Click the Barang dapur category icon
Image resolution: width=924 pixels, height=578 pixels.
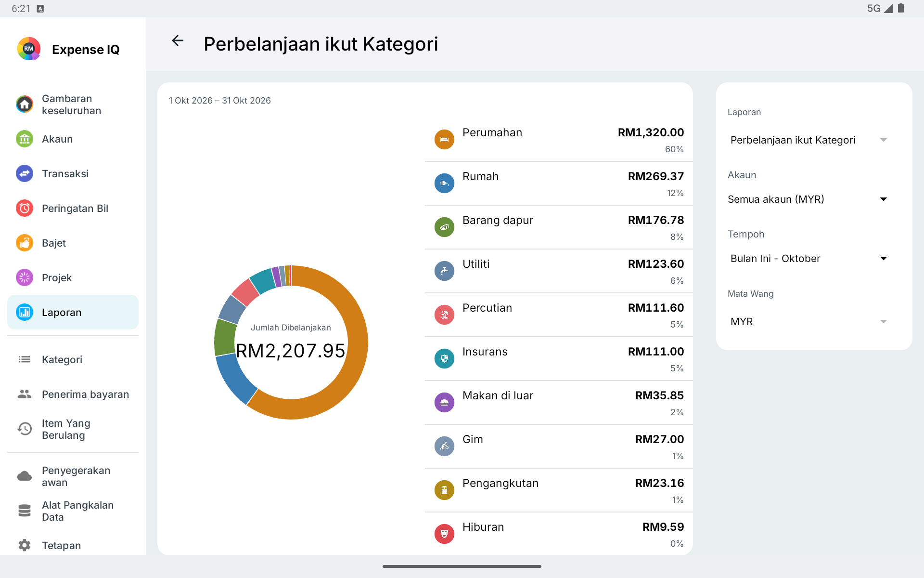444,227
